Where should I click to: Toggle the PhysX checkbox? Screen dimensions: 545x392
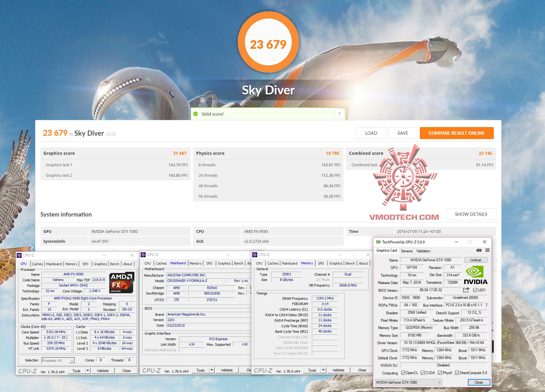click(440, 373)
